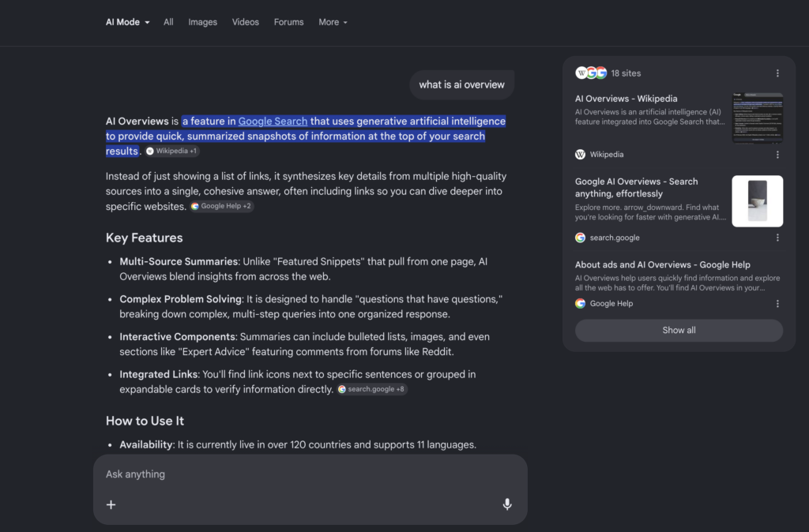Click the Wikipedia article thumbnail
This screenshot has height=532, width=809.
click(758, 118)
